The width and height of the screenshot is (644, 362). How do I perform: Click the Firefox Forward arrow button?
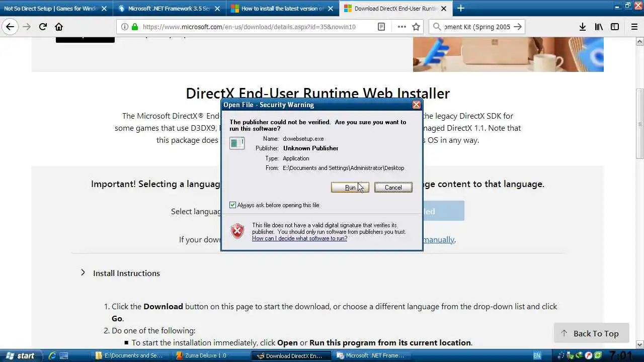(26, 27)
